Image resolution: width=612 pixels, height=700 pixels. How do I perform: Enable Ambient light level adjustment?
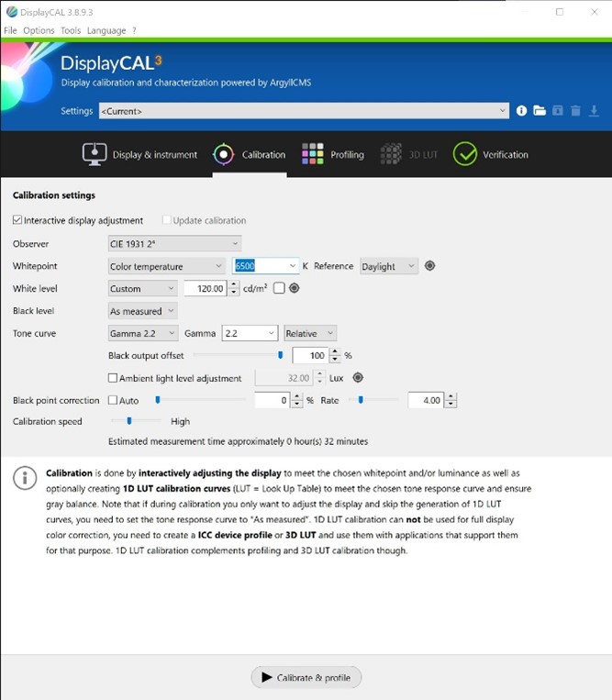[113, 378]
